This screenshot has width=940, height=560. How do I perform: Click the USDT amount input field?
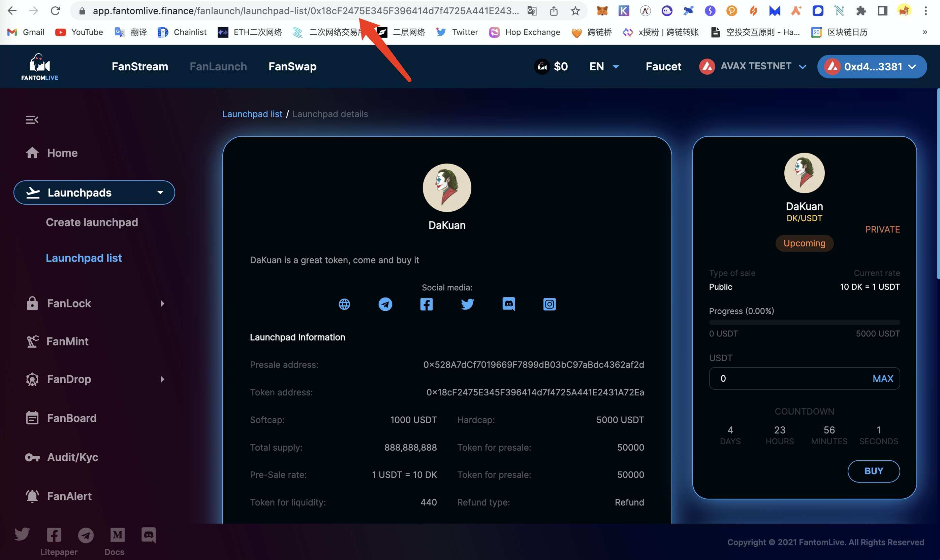789,379
